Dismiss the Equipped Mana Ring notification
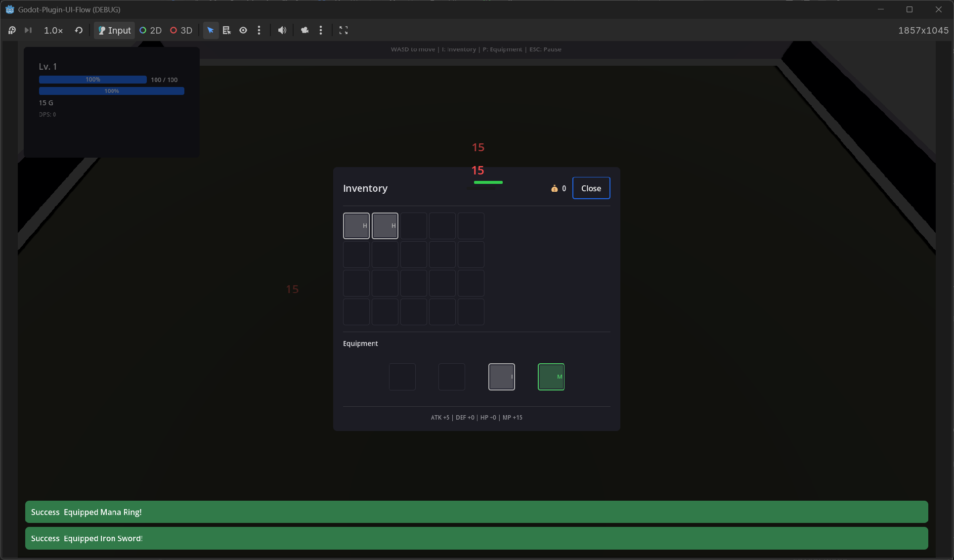This screenshot has width=954, height=560. click(477, 512)
